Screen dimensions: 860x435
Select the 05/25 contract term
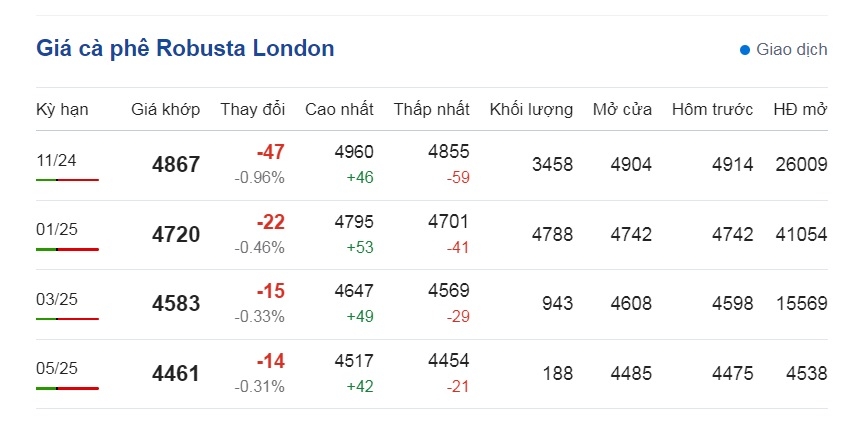57,368
